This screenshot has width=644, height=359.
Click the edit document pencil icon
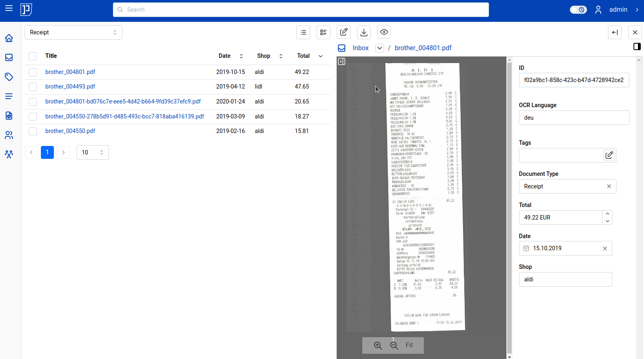(x=344, y=32)
